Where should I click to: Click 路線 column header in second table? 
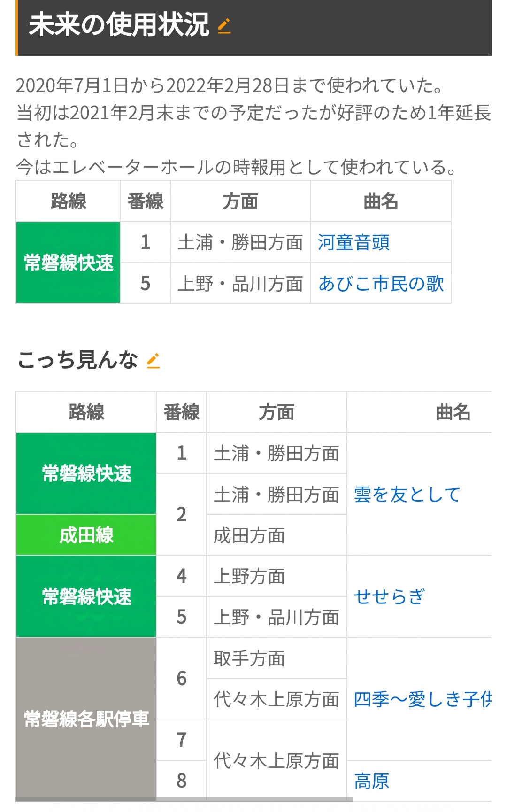click(86, 412)
